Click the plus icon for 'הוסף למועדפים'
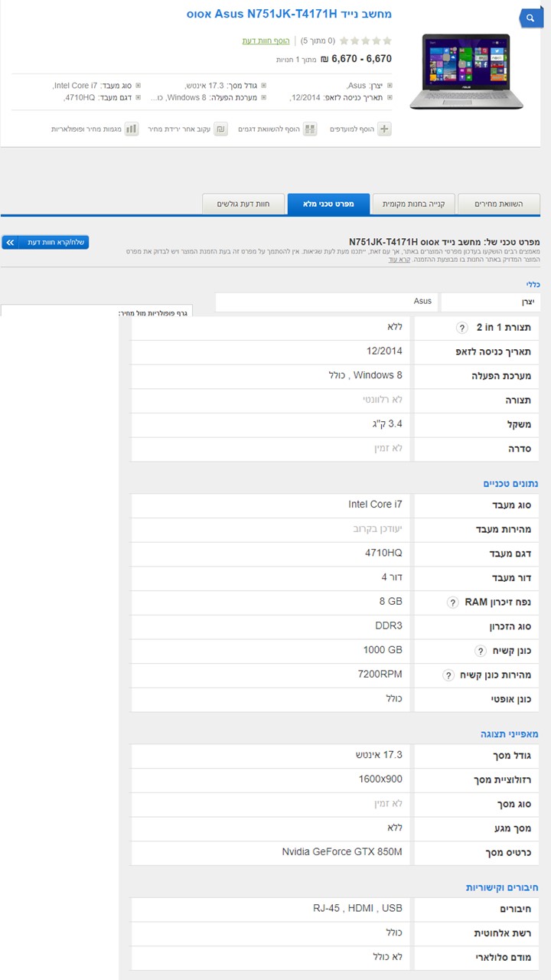This screenshot has width=551, height=980. point(385,129)
